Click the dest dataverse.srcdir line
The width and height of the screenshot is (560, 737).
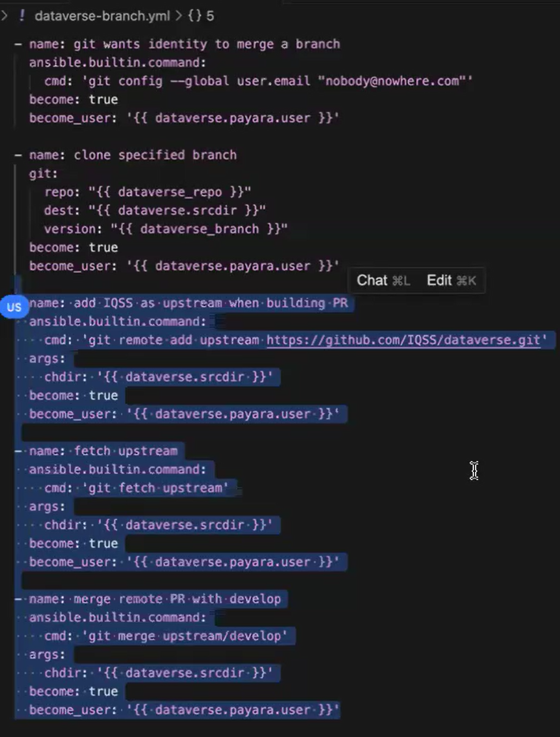(154, 211)
